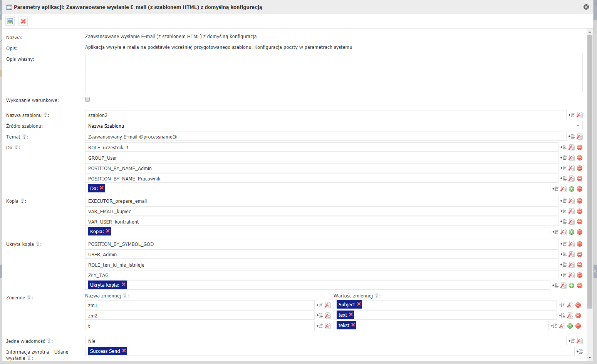Viewport: 597px width, 364px height.
Task: Delete the VAR_EMAIL_kupiec copy row
Action: [579, 211]
